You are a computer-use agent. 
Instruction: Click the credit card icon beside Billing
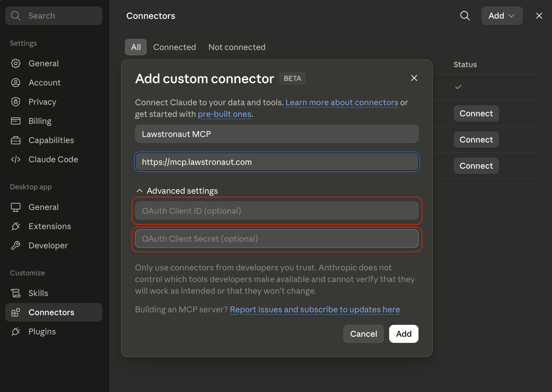(16, 121)
